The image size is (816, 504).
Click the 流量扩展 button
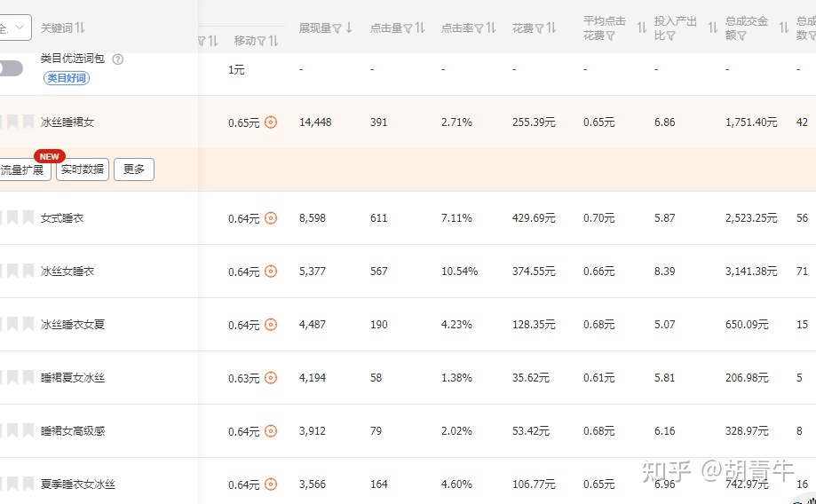(x=25, y=169)
